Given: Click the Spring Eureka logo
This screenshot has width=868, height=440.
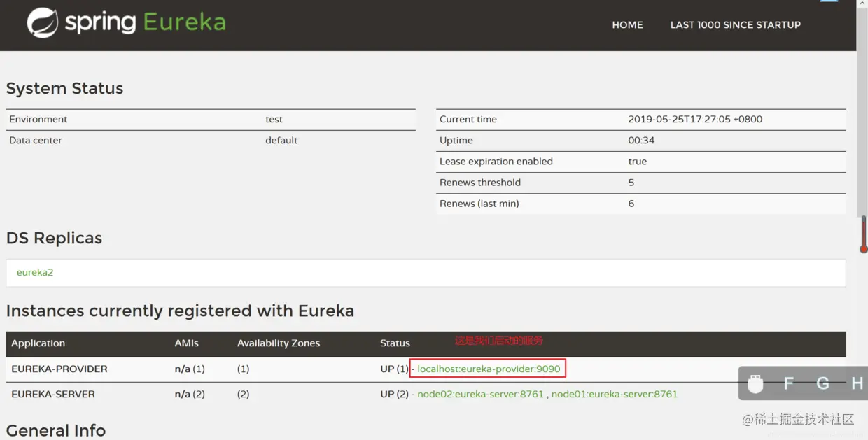Looking at the screenshot, I should (127, 22).
